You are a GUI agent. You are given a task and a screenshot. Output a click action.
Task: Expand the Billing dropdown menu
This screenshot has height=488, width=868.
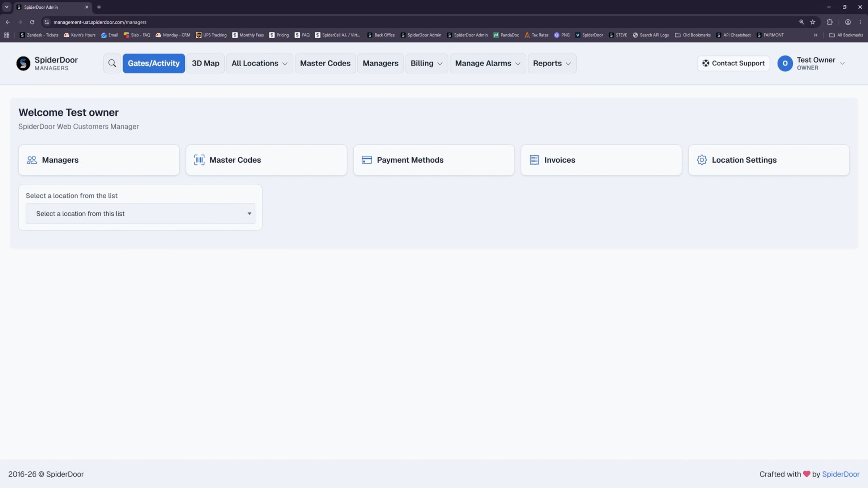point(426,63)
